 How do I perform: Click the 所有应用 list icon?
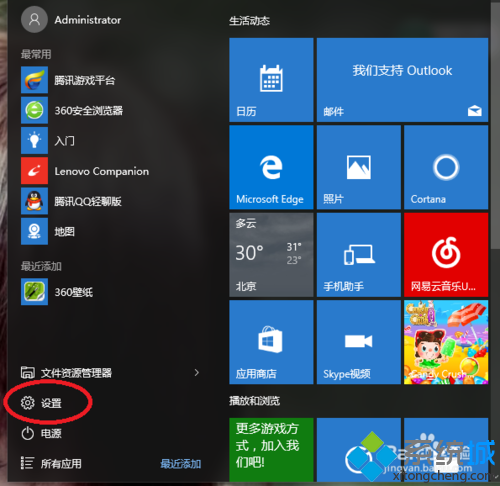coord(27,463)
